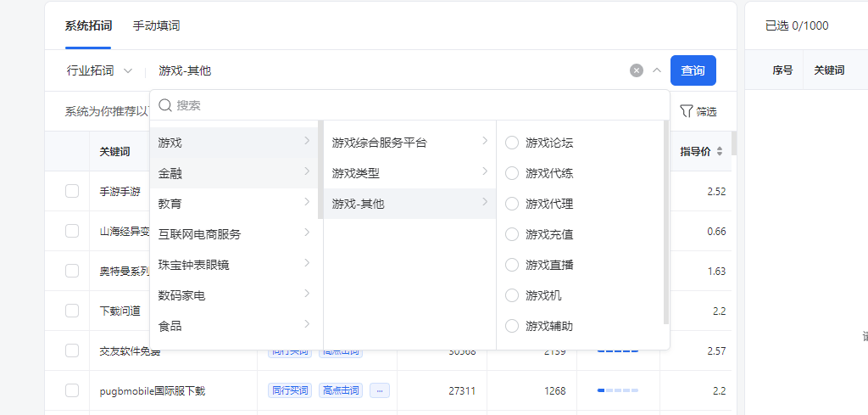
Task: Expand the 教育 category
Action: pos(234,204)
